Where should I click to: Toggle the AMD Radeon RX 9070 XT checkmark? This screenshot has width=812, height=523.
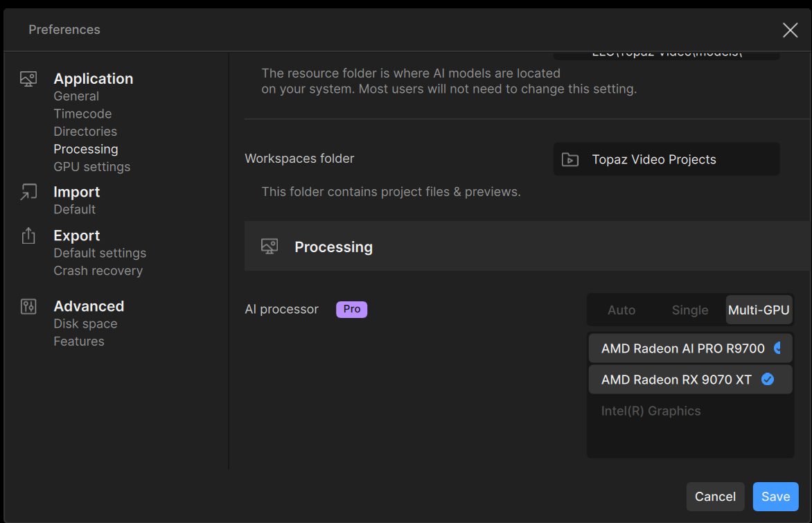768,380
